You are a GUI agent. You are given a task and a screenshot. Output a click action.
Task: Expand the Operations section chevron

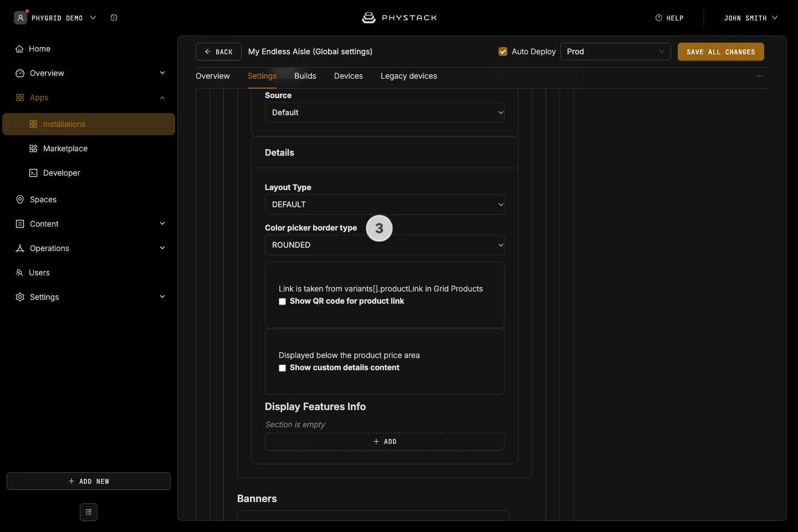coord(162,248)
